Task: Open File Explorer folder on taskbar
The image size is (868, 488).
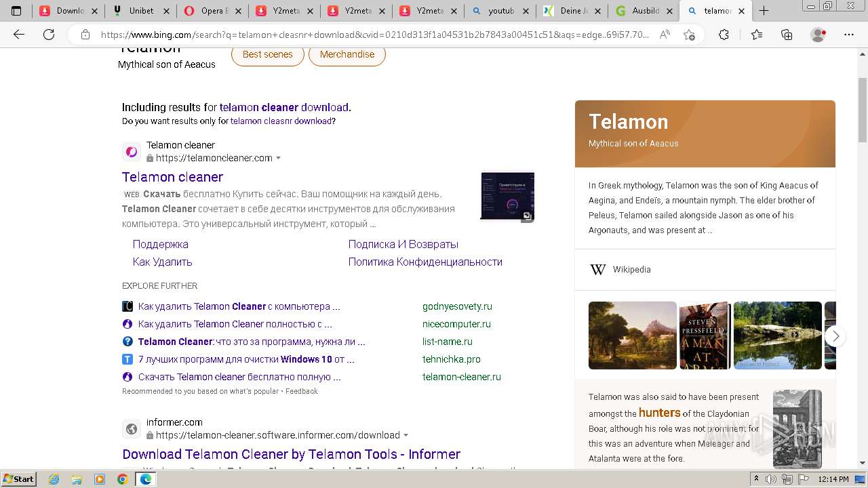Action: click(x=77, y=479)
